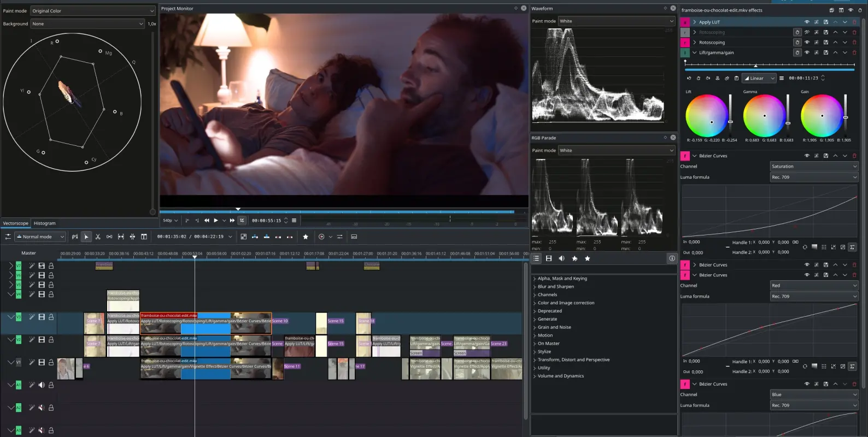Open the 540p preview resolution dropdown
The width and height of the screenshot is (868, 437).
(x=170, y=221)
